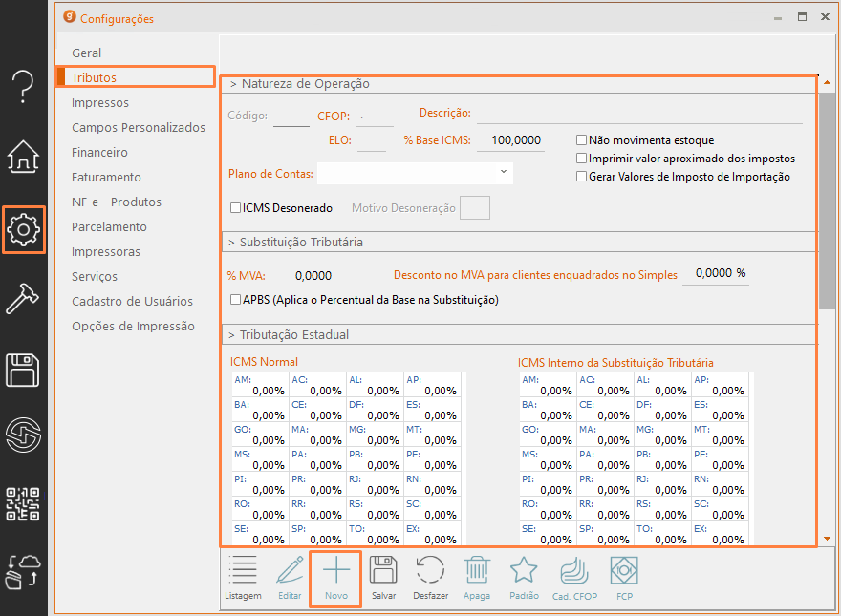Undo changes with Desfazer

[430, 578]
